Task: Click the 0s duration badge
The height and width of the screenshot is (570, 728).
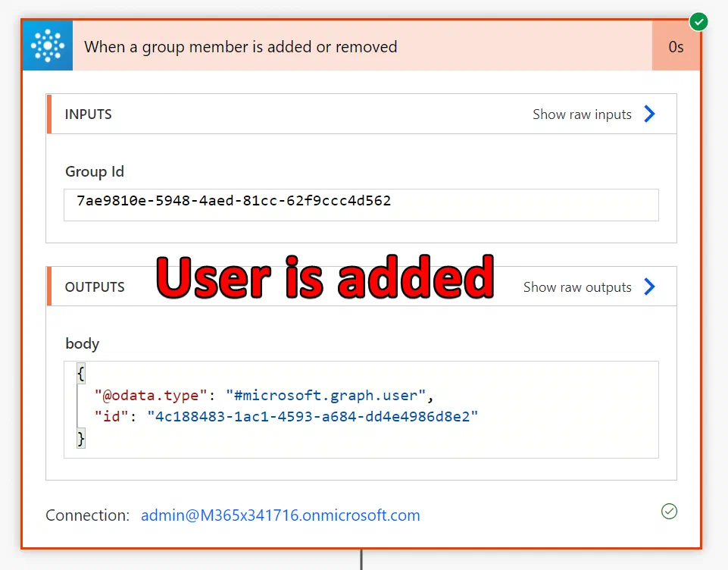Action: click(x=676, y=46)
